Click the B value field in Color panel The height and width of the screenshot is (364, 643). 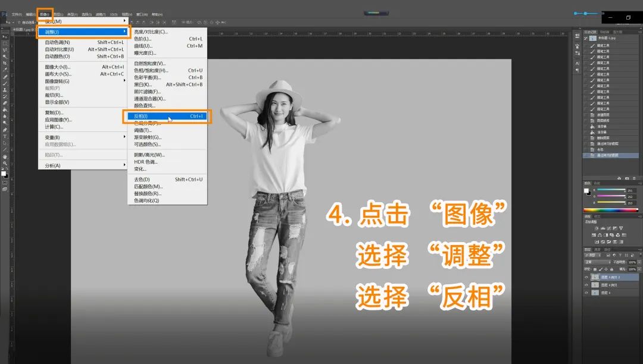(x=632, y=203)
